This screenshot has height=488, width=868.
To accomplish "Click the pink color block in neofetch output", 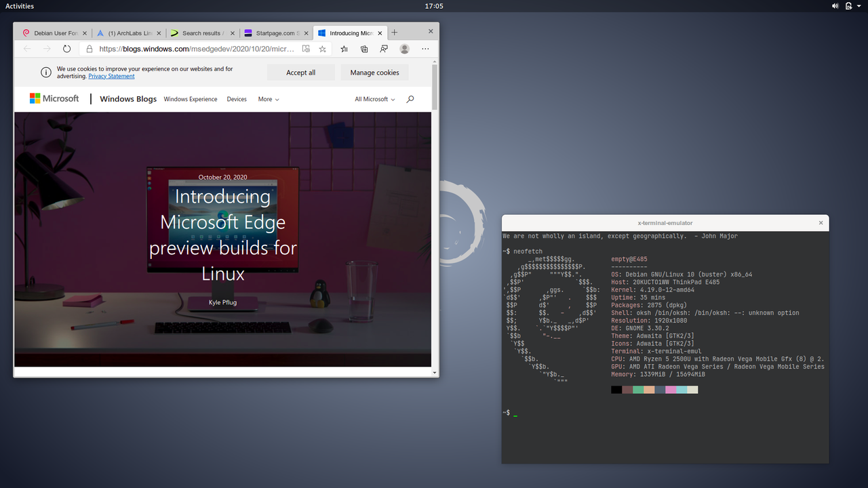I will point(671,390).
